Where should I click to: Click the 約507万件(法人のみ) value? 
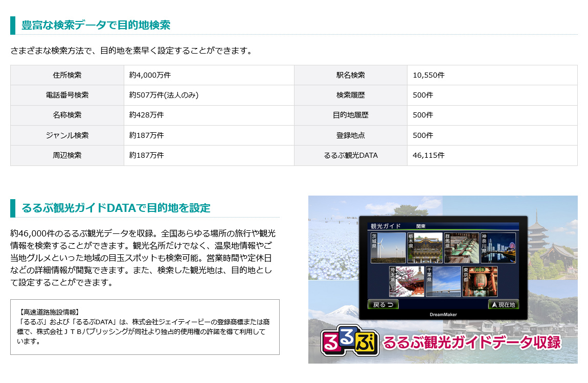pos(164,95)
